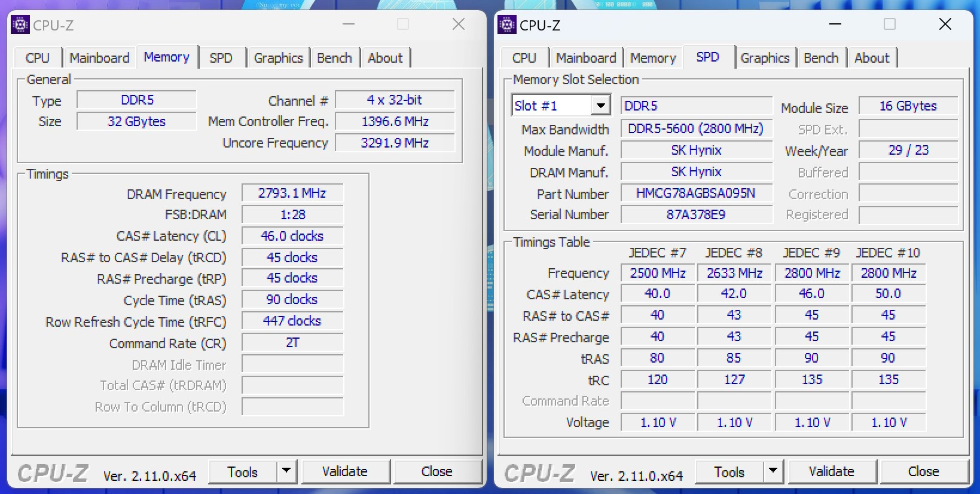Click the 29 / 23 week/year value

click(908, 150)
